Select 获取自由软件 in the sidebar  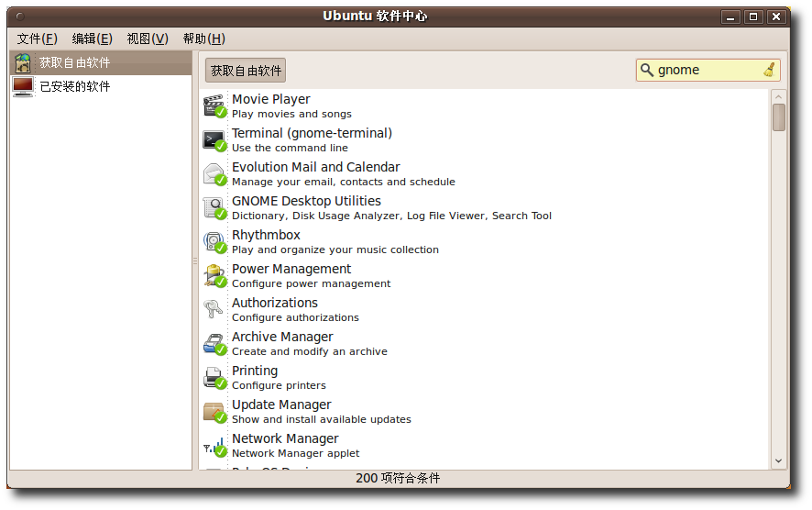pyautogui.click(x=101, y=62)
